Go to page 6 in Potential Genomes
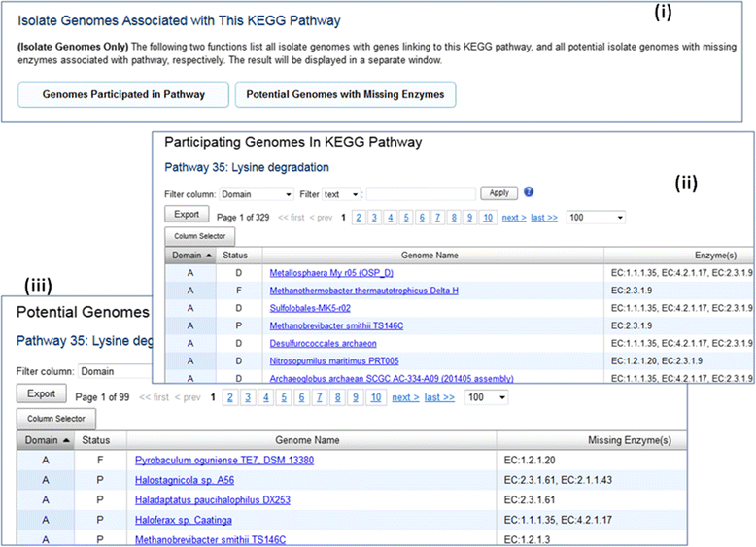 [x=301, y=397]
